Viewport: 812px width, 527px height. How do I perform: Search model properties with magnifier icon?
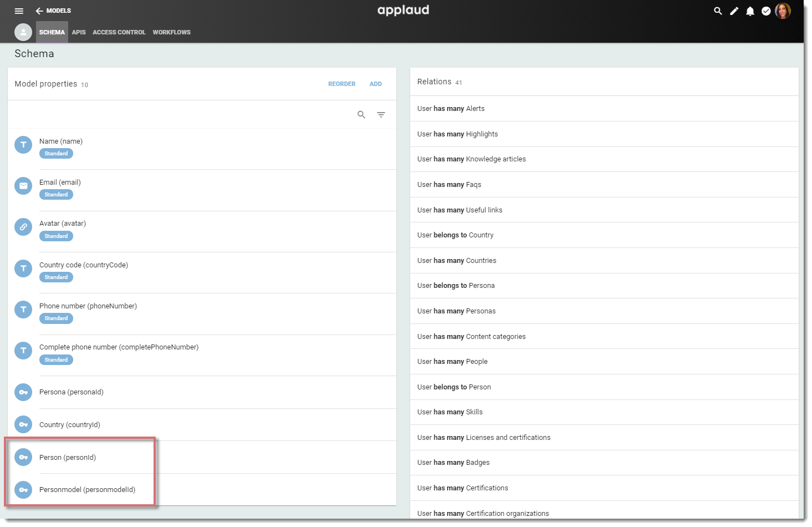click(361, 115)
